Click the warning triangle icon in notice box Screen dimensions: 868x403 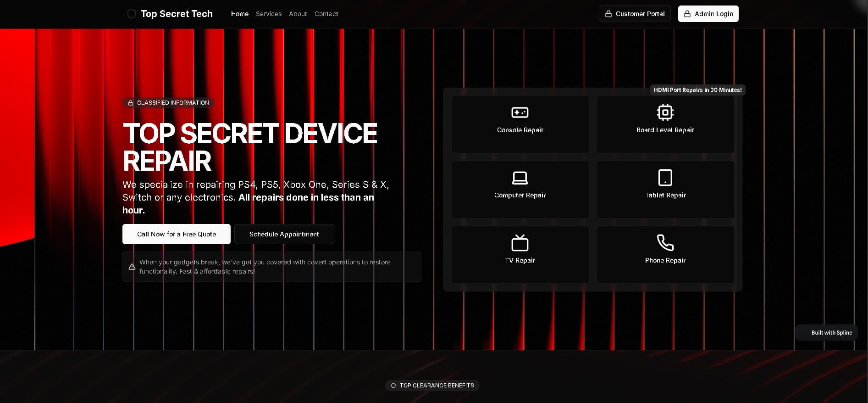132,267
